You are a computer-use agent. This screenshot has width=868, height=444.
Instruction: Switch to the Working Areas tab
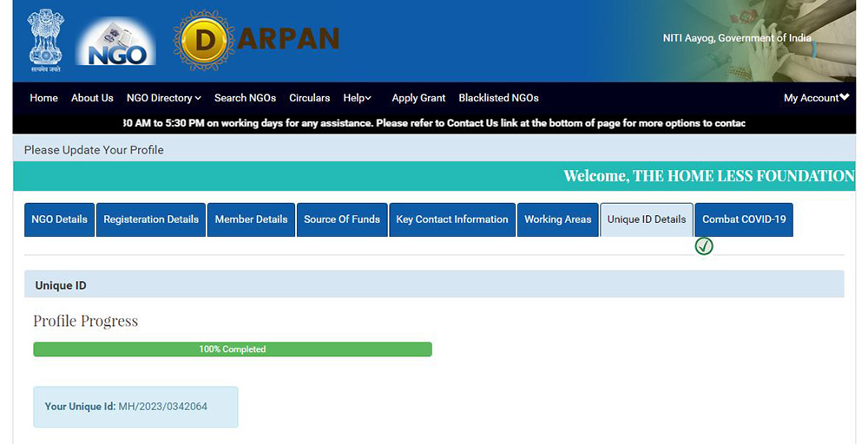click(558, 219)
